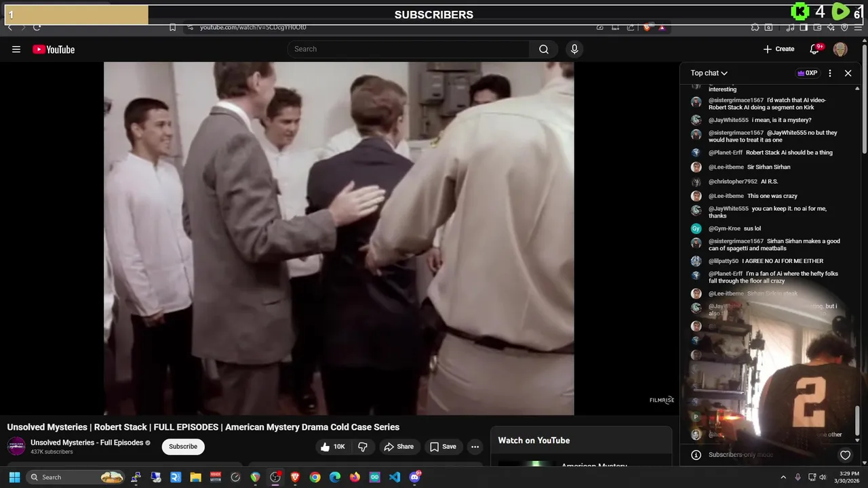Open volume control in system tray
The width and height of the screenshot is (868, 488).
coord(823,477)
